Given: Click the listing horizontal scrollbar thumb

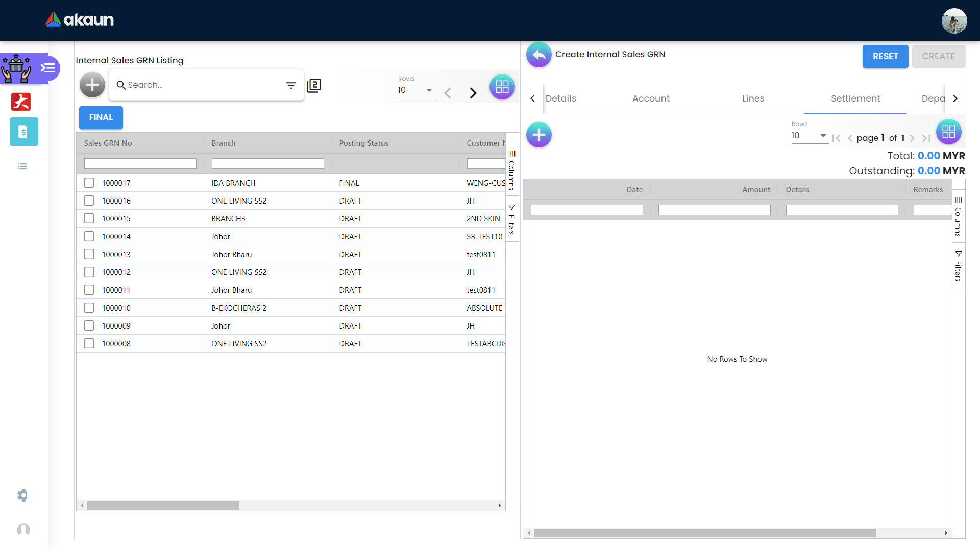Looking at the screenshot, I should pyautogui.click(x=163, y=505).
